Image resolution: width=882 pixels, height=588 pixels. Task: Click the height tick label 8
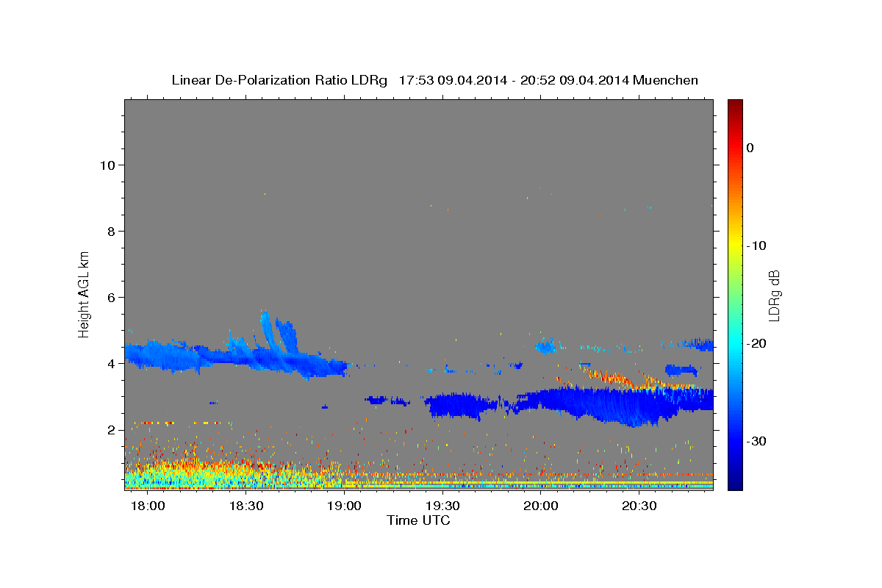coord(110,231)
